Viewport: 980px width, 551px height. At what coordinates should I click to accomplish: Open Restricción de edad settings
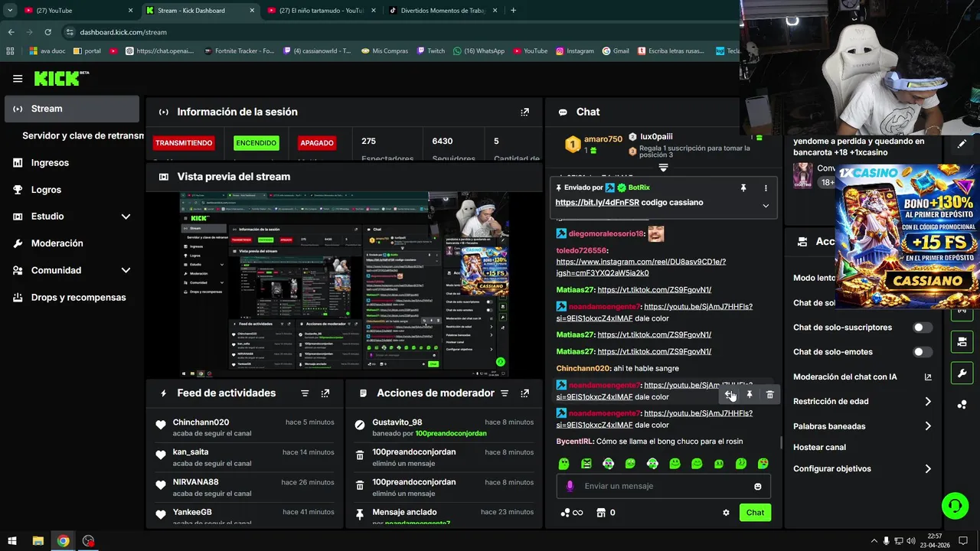[x=862, y=402]
